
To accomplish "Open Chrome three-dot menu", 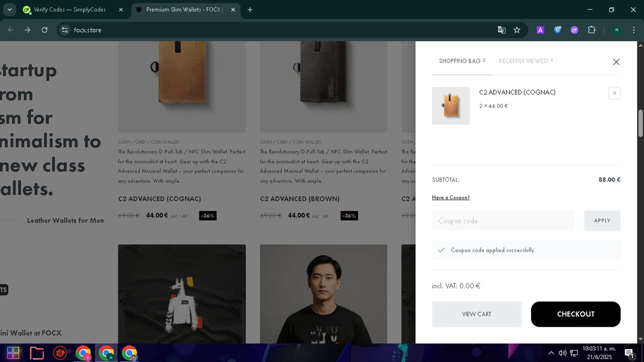I will pyautogui.click(x=634, y=30).
